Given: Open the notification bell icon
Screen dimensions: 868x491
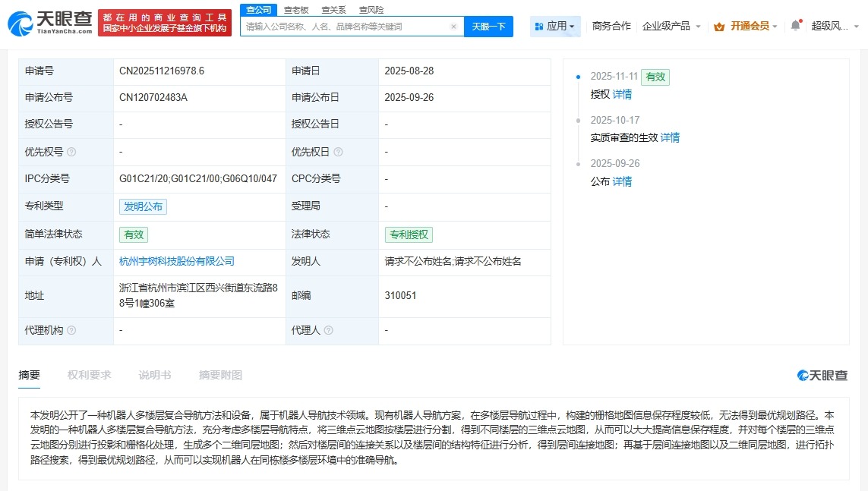Looking at the screenshot, I should (x=794, y=25).
